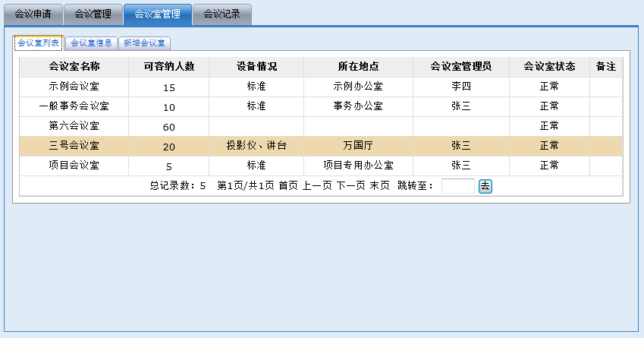Click the 总记录数:5 text
The image size is (644, 338).
[177, 186]
